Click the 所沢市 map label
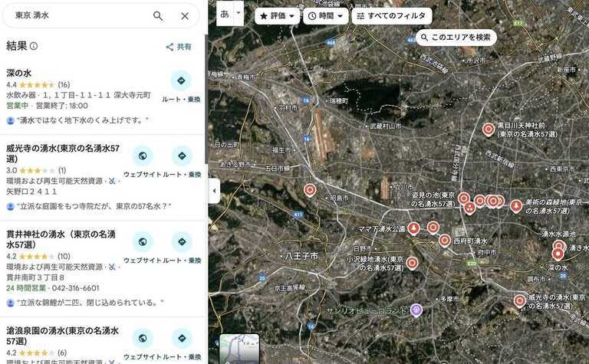The width and height of the screenshot is (589, 364). click(476, 60)
